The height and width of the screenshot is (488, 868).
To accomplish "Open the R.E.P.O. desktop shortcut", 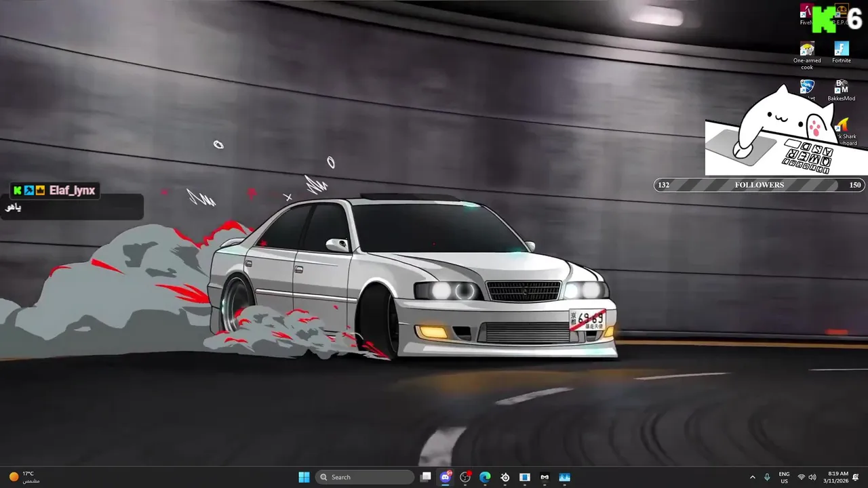I will (x=842, y=15).
